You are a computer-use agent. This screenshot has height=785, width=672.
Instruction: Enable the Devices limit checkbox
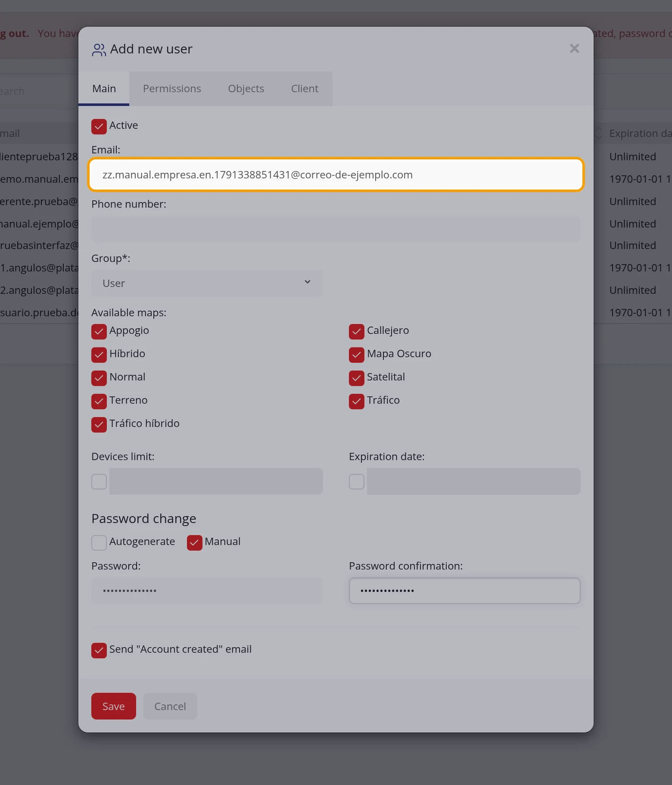click(x=99, y=482)
